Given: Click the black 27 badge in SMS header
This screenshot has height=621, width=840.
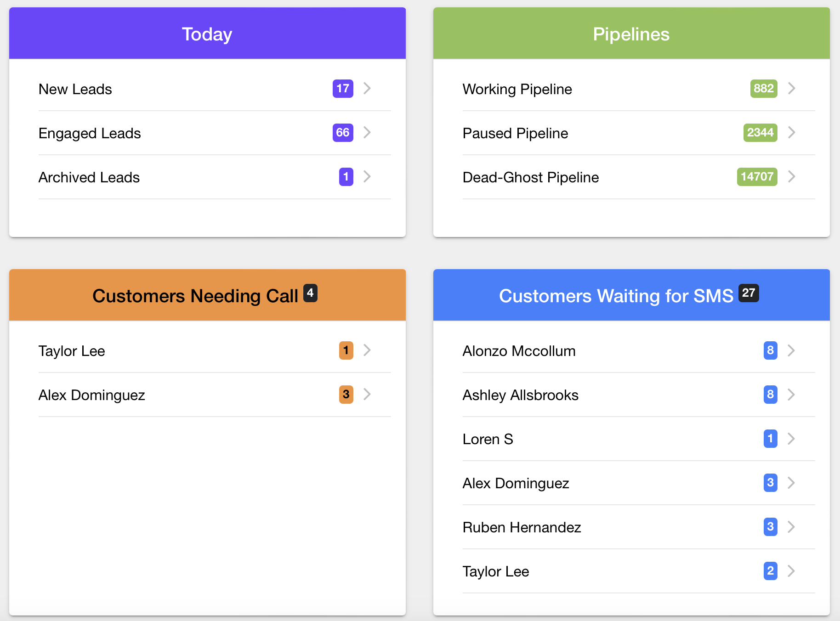Looking at the screenshot, I should [x=748, y=293].
